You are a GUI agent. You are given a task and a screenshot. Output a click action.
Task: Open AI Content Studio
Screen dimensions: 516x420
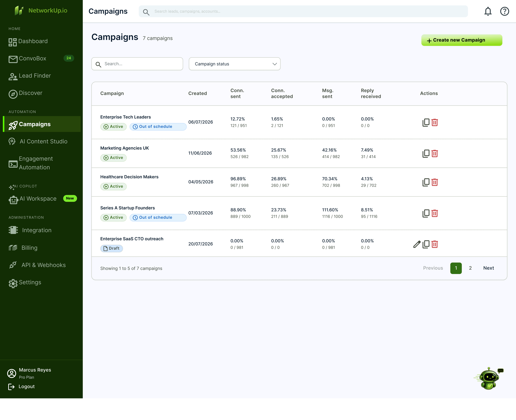tap(41, 142)
